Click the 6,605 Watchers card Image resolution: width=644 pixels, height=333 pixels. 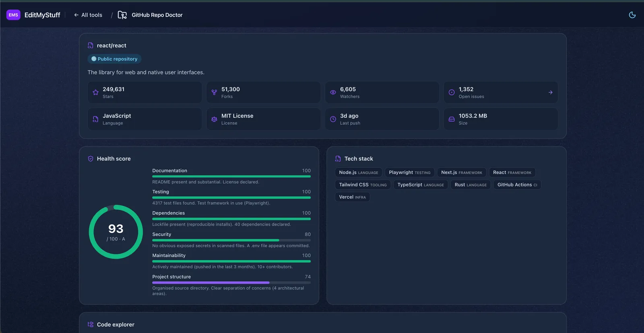coord(382,93)
